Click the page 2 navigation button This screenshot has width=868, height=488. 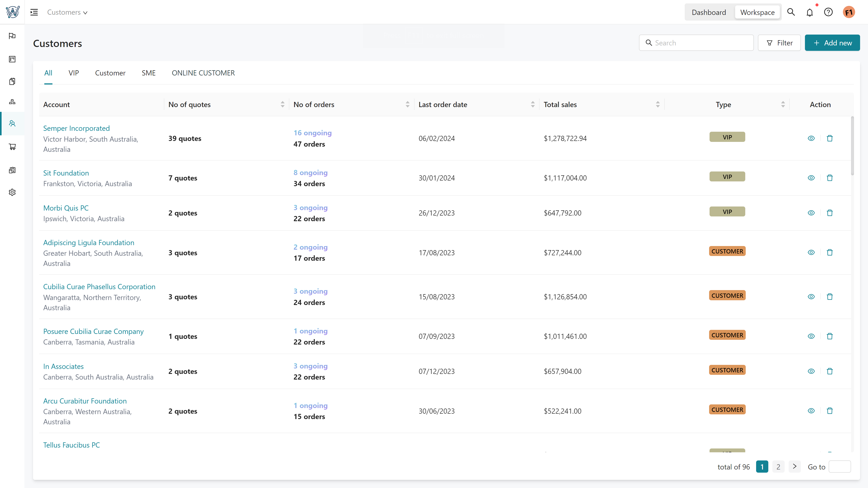coord(778,467)
